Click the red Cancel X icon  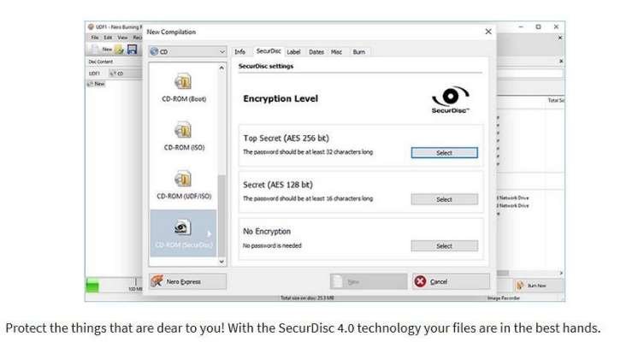tap(420, 281)
